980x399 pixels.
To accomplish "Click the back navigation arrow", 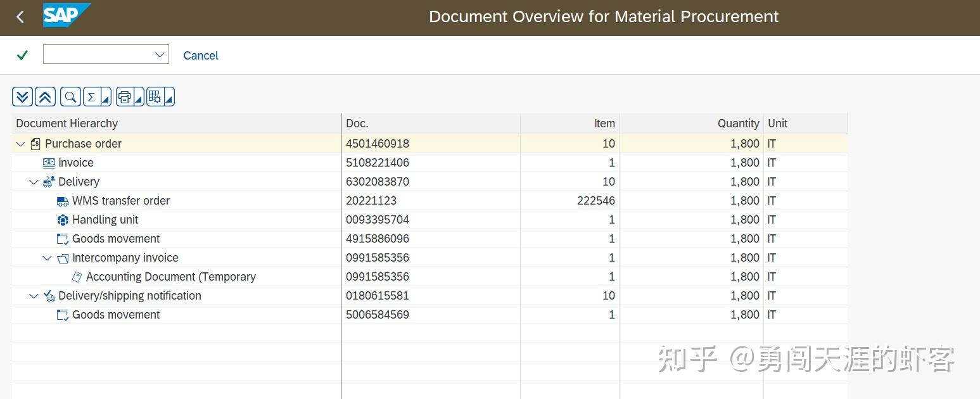I will point(19,16).
